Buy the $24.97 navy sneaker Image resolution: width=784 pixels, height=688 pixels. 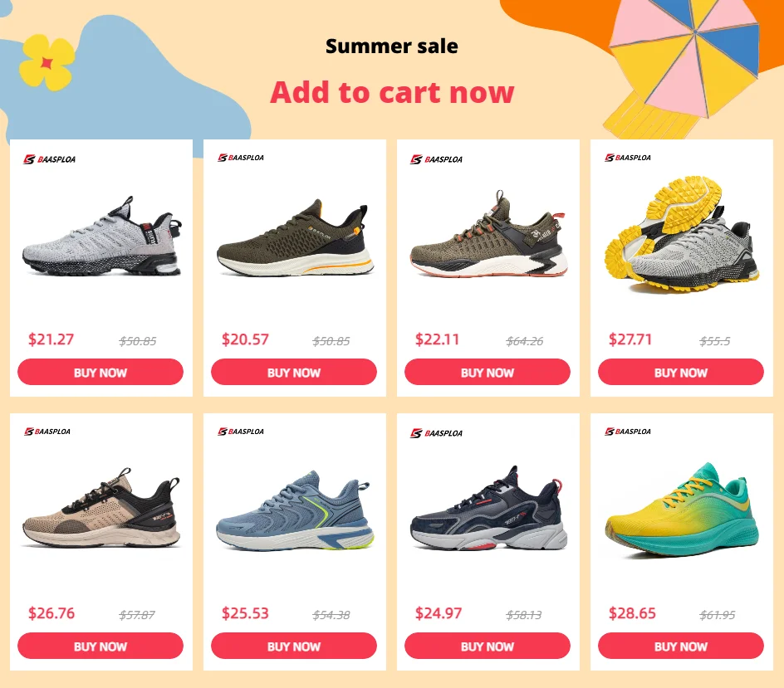[488, 646]
